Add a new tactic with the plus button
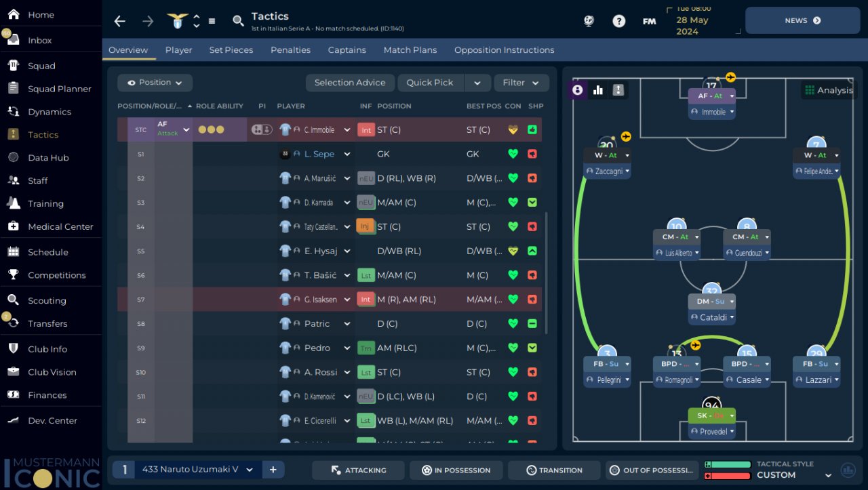This screenshot has height=490, width=868. [x=273, y=470]
